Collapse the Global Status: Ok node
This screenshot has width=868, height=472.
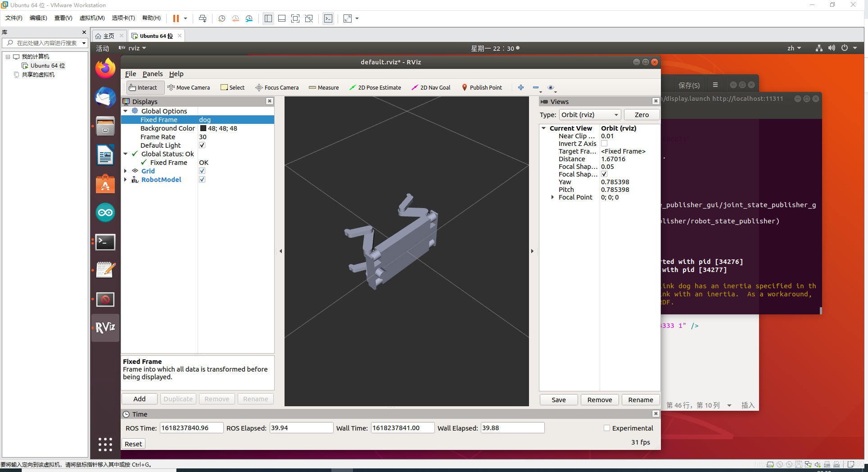click(126, 154)
